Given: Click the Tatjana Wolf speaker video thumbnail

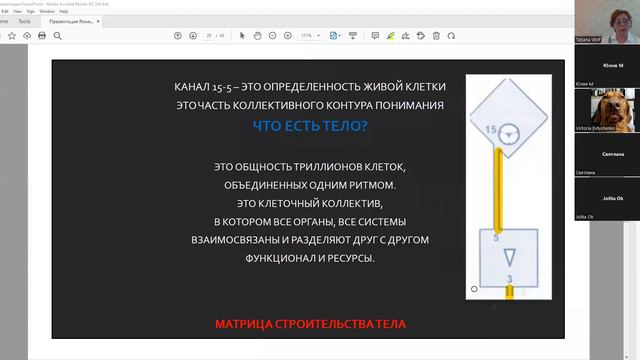Looking at the screenshot, I should (x=607, y=21).
